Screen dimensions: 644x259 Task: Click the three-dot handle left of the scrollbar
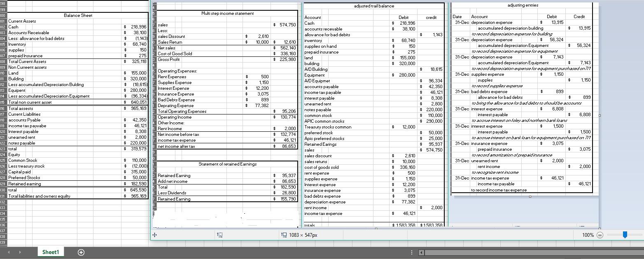(411, 252)
